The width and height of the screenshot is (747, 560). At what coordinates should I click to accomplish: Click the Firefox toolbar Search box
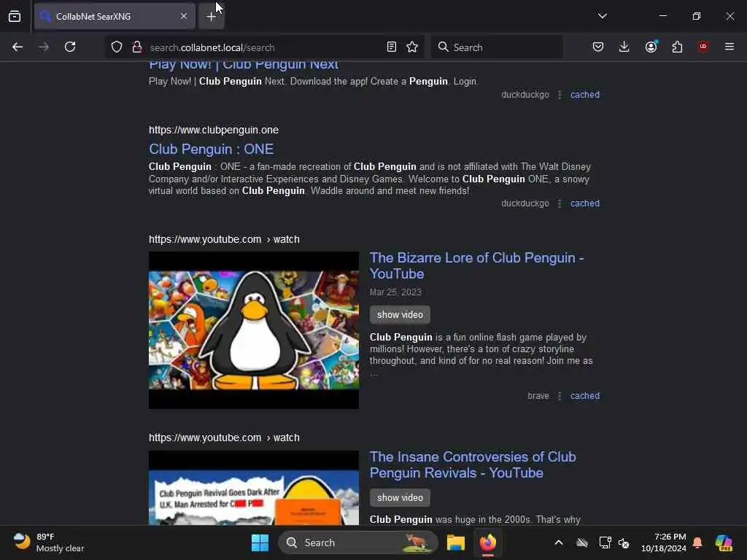[496, 47]
